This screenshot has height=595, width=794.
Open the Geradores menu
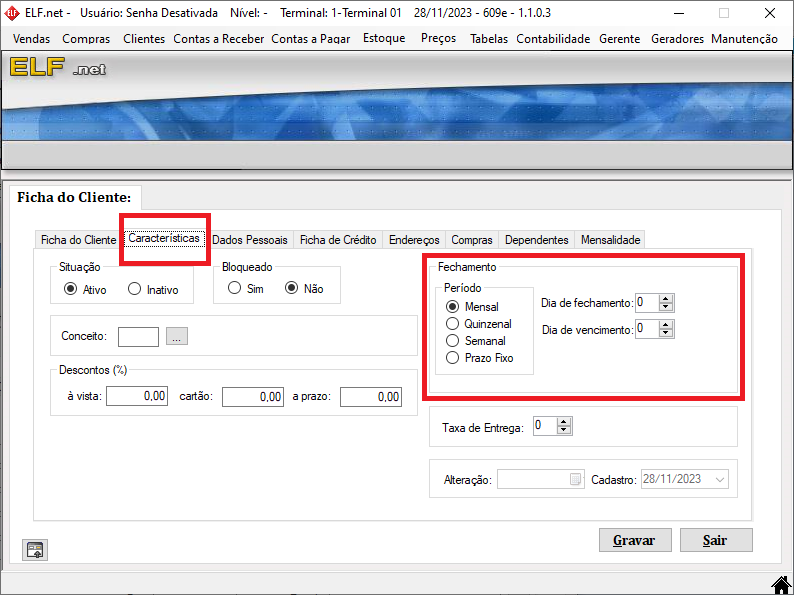pyautogui.click(x=677, y=39)
